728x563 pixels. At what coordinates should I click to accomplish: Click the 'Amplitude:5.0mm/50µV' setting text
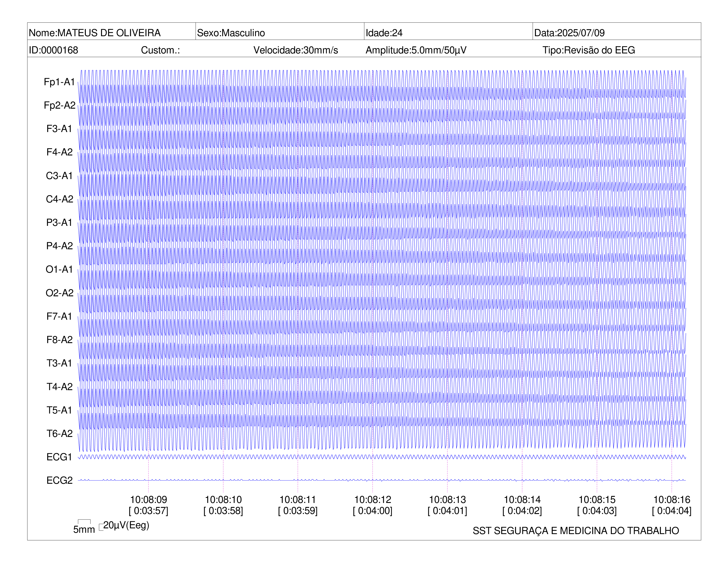(416, 50)
